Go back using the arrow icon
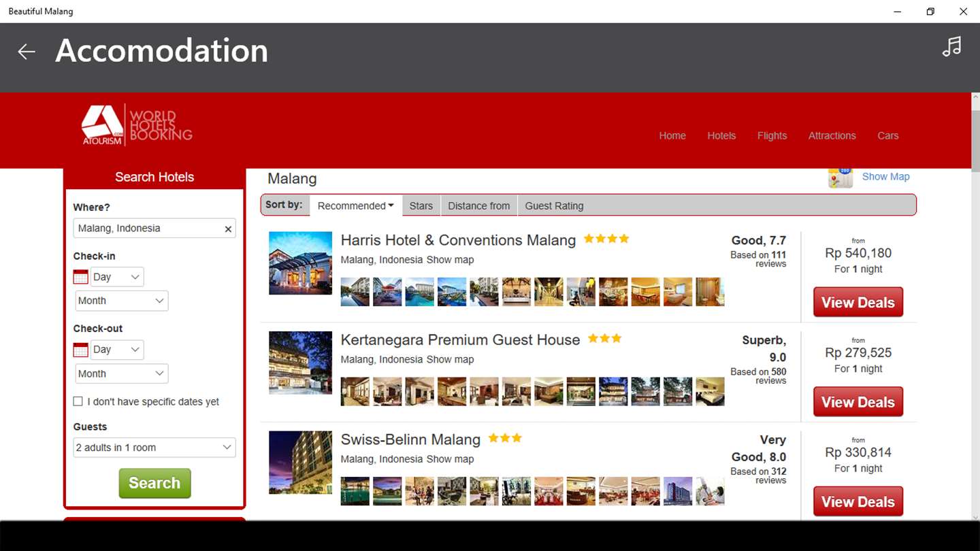Viewport: 980px width, 551px height. (x=27, y=52)
